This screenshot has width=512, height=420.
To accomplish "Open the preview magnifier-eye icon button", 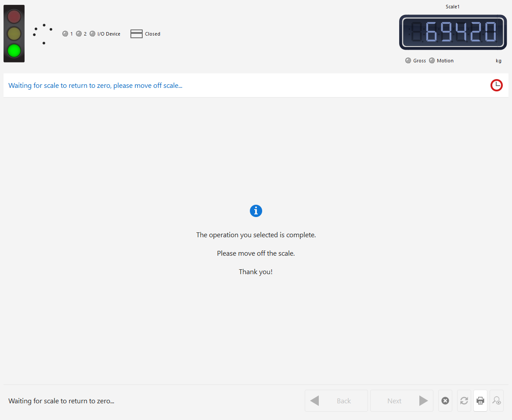I will tap(497, 401).
